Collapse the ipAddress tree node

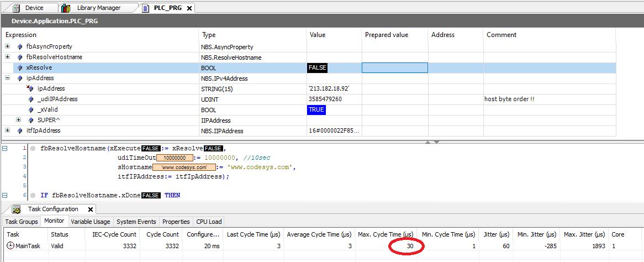click(x=7, y=78)
